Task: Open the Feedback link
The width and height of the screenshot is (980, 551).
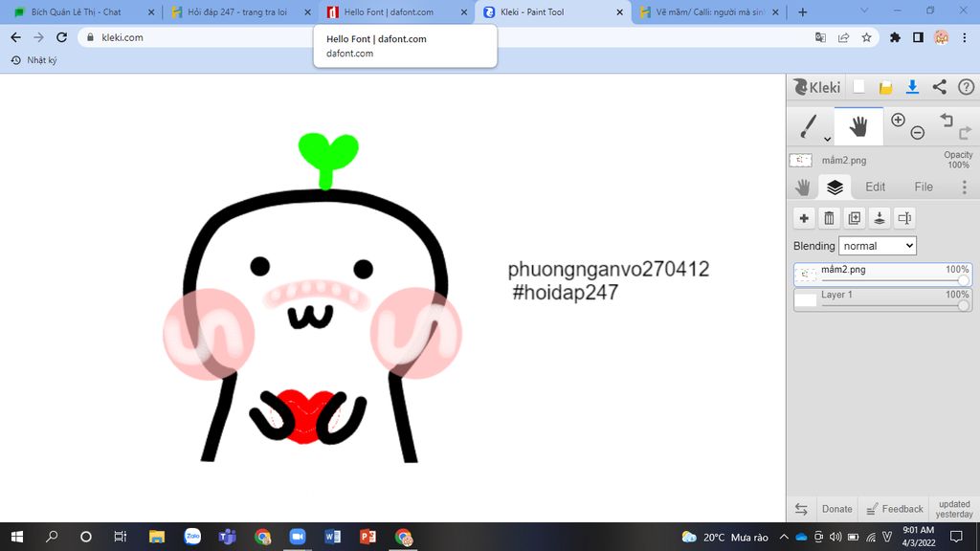Action: point(895,509)
